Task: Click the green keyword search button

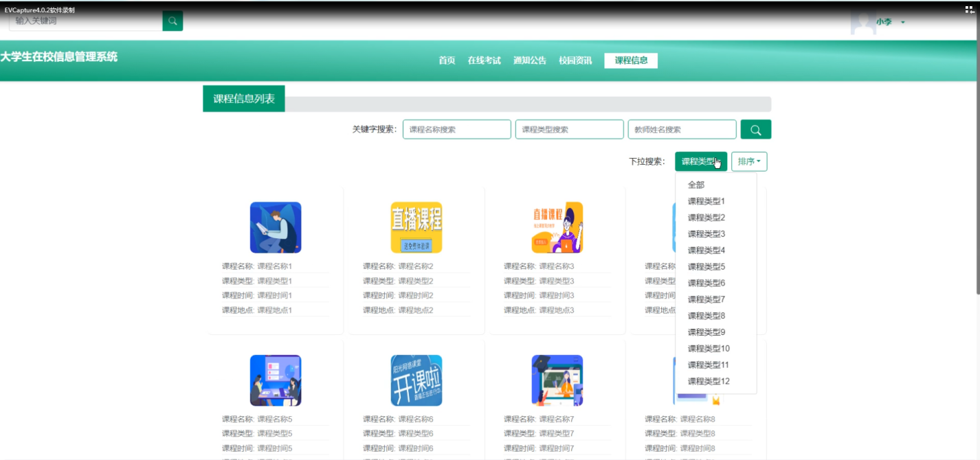Action: click(756, 129)
